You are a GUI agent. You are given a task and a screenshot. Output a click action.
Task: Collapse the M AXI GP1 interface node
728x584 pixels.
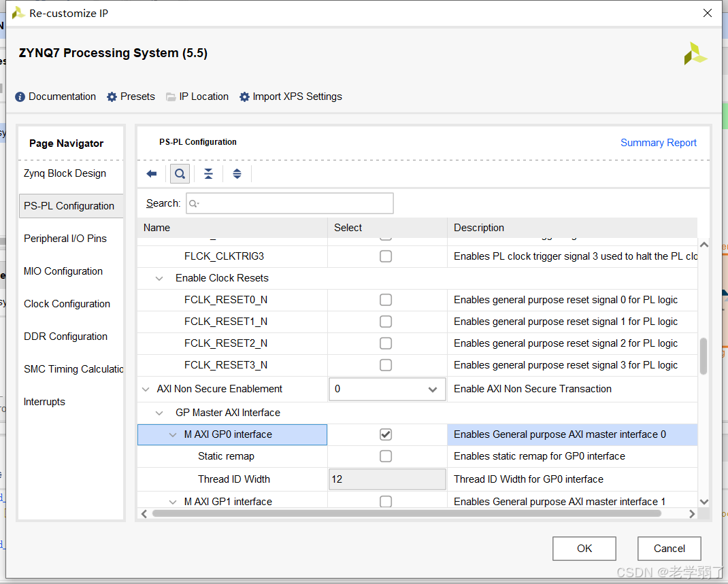[173, 502]
